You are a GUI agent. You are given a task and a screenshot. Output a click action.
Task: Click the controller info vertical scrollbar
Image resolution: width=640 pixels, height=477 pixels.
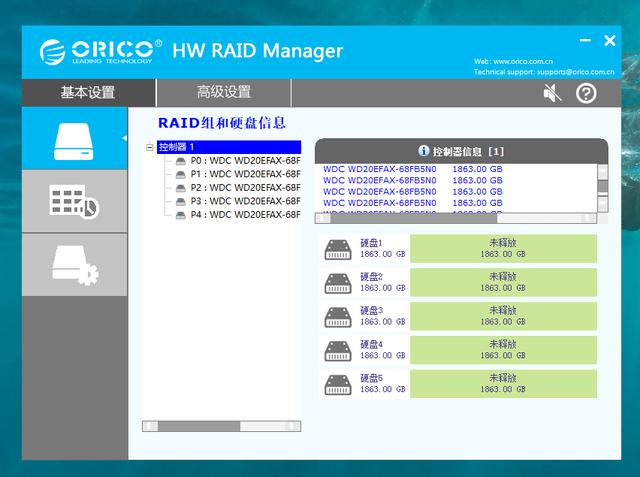click(603, 188)
